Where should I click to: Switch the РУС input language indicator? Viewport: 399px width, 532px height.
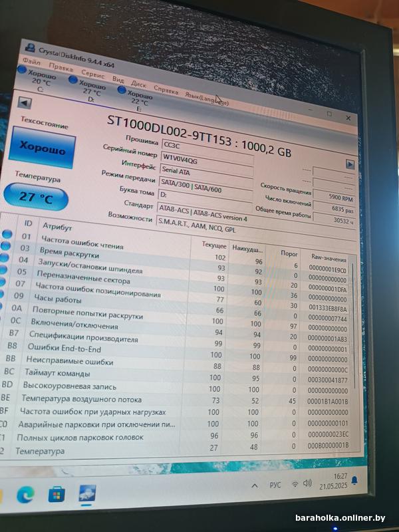point(275,485)
